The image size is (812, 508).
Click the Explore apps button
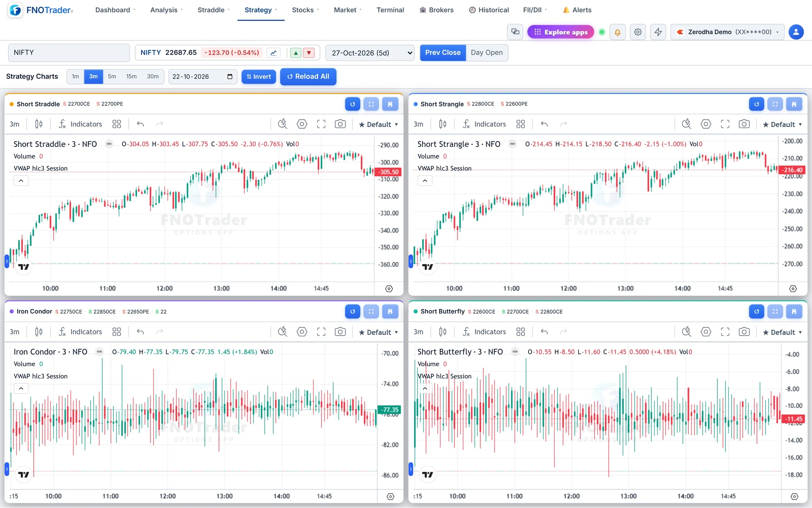pyautogui.click(x=560, y=32)
